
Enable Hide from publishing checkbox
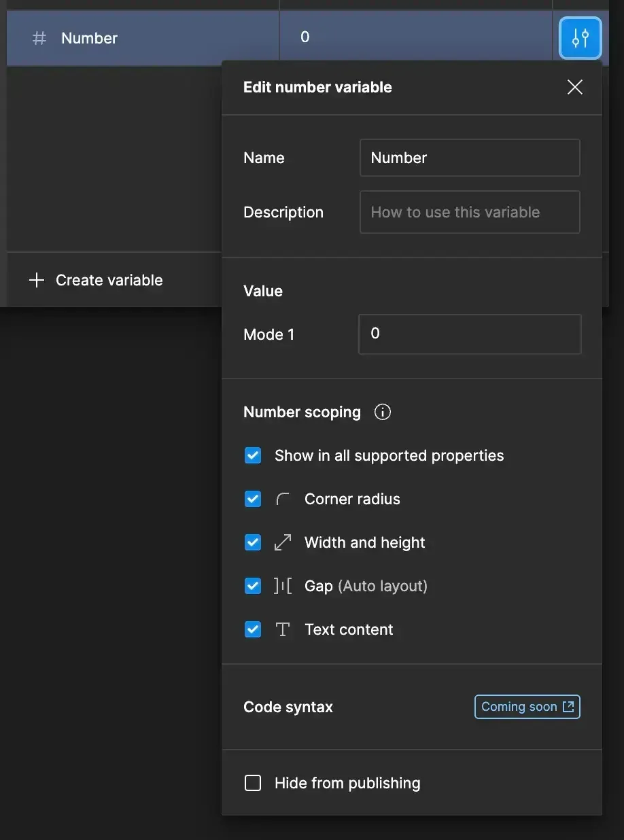tap(253, 784)
